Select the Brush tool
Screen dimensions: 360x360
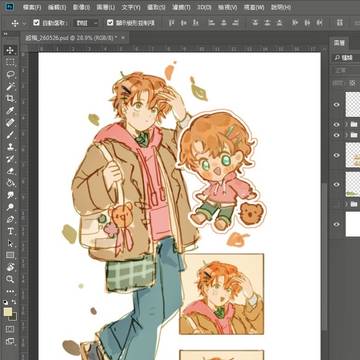(10, 135)
